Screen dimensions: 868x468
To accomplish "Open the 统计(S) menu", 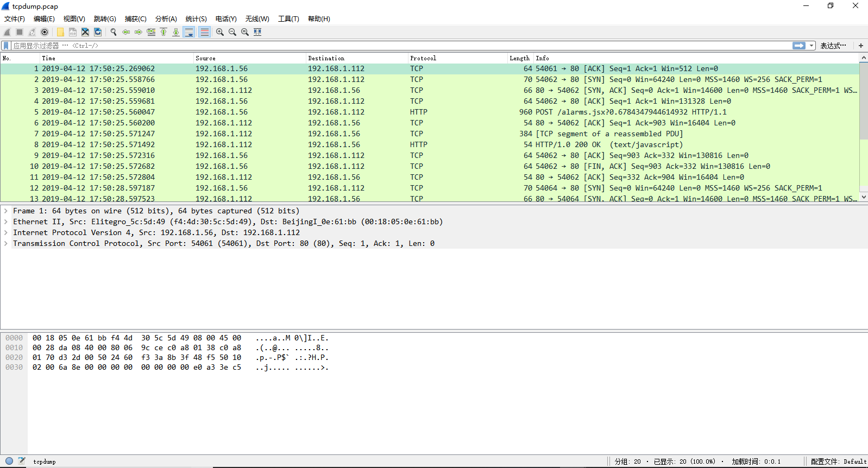I will click(x=196, y=18).
